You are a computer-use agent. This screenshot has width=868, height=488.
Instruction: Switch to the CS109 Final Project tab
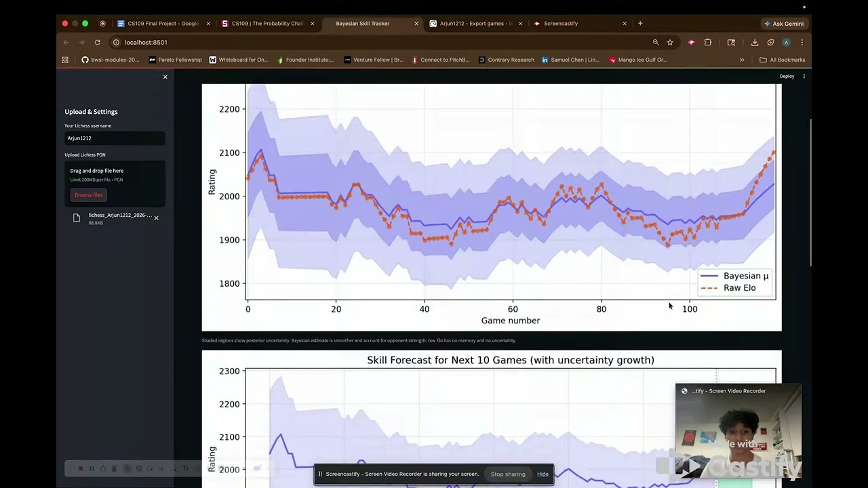click(164, 23)
